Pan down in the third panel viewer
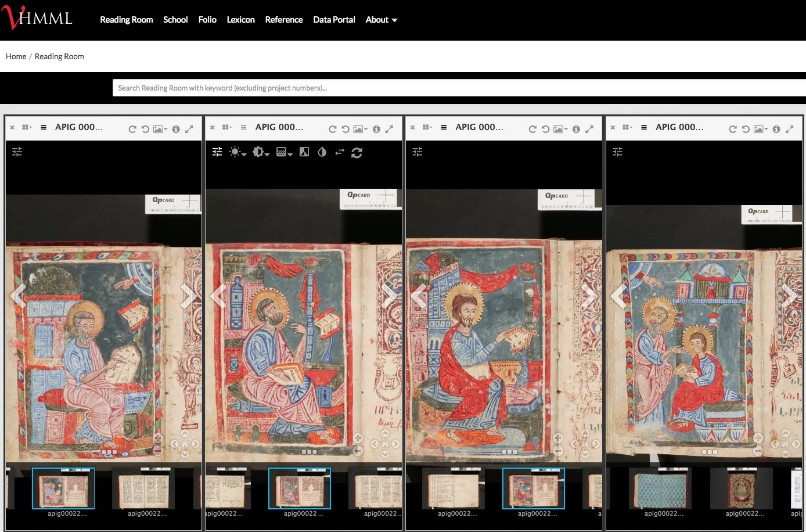 click(x=585, y=454)
